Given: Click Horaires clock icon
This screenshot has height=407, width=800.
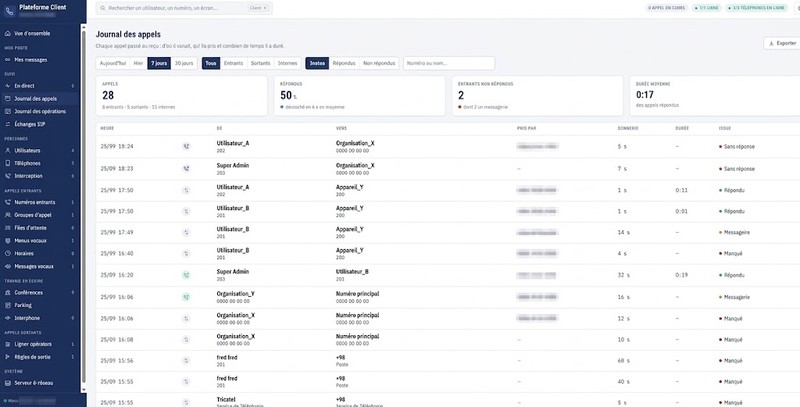Looking at the screenshot, I should [8, 253].
